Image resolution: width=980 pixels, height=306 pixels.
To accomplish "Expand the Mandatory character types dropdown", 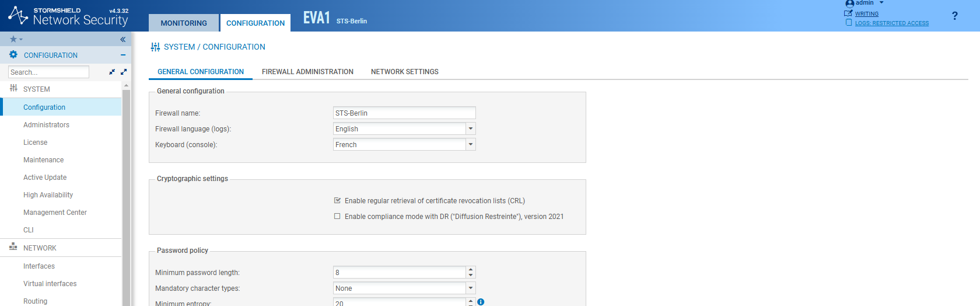I will (470, 288).
